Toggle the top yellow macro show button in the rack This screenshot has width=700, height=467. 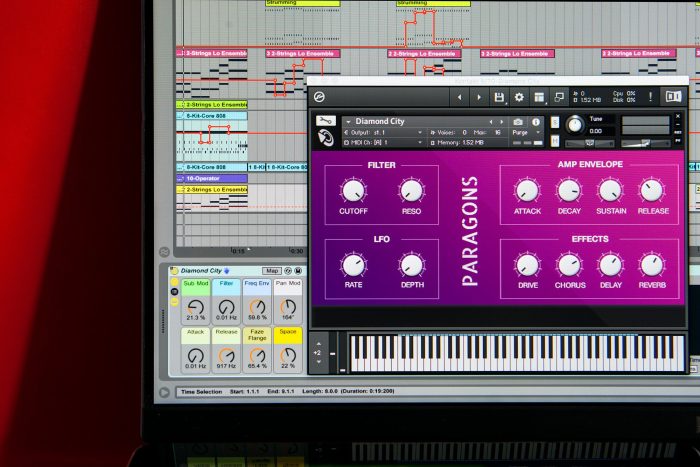click(x=175, y=282)
